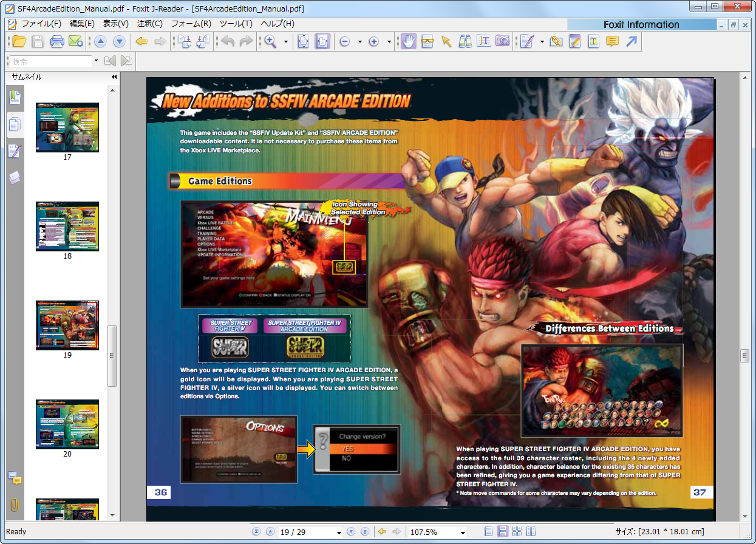Open the ファイル(F) menu
The width and height of the screenshot is (756, 544).
[x=41, y=24]
